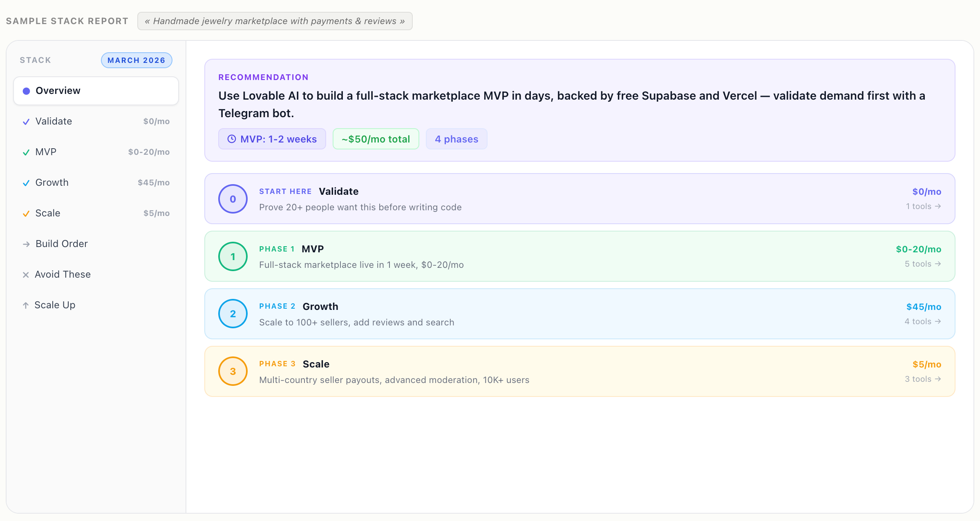Viewport: 980px width, 521px height.
Task: Expand the Growth phase's 4 tools link
Action: [922, 321]
